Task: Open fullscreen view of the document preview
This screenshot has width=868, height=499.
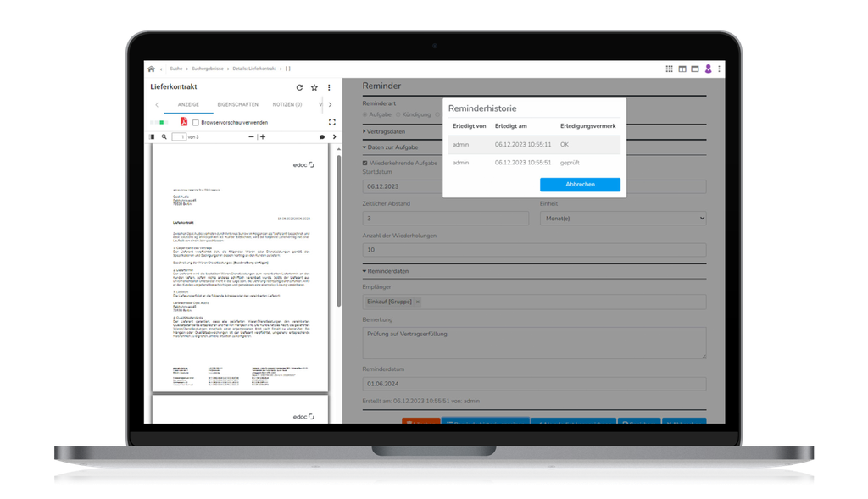Action: pyautogui.click(x=332, y=122)
